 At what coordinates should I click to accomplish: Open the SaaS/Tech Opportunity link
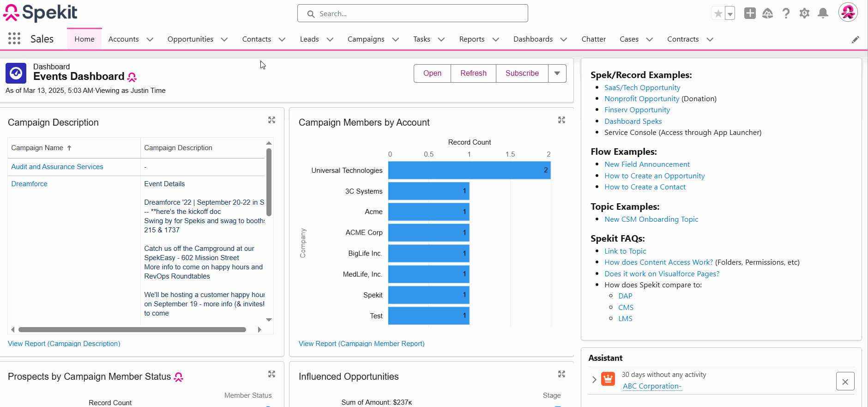pos(642,88)
